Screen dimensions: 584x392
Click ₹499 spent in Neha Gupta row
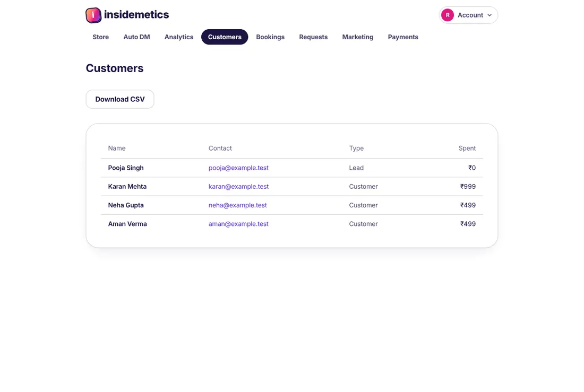[x=468, y=205]
